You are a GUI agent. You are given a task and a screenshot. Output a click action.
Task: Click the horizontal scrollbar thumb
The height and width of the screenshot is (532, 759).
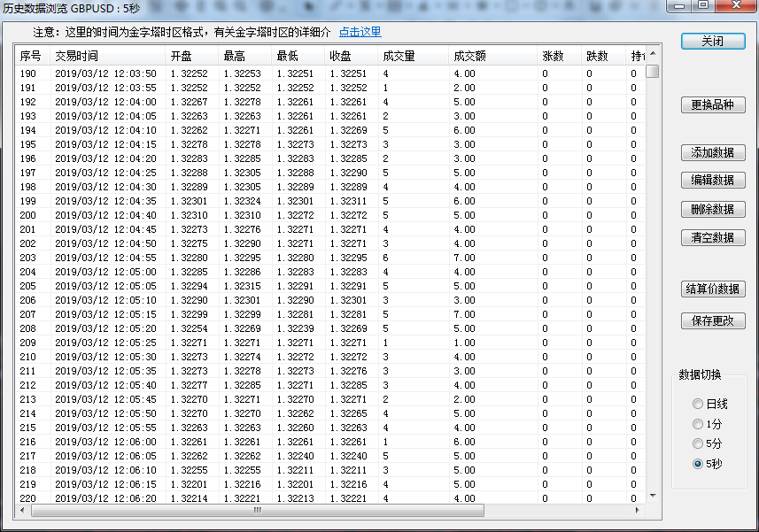tap(257, 511)
